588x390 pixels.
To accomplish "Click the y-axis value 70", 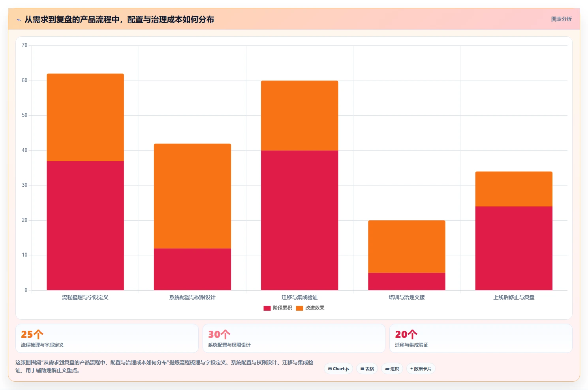I will (x=24, y=45).
